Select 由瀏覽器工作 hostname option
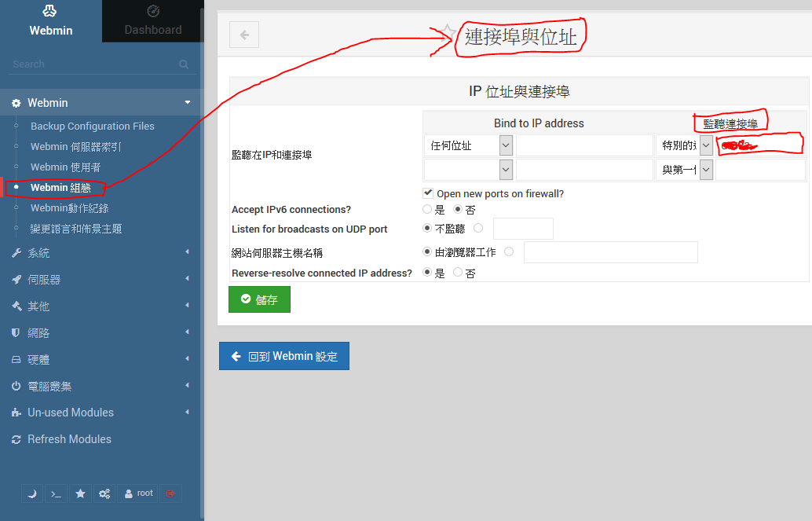The width and height of the screenshot is (812, 521). [x=426, y=251]
